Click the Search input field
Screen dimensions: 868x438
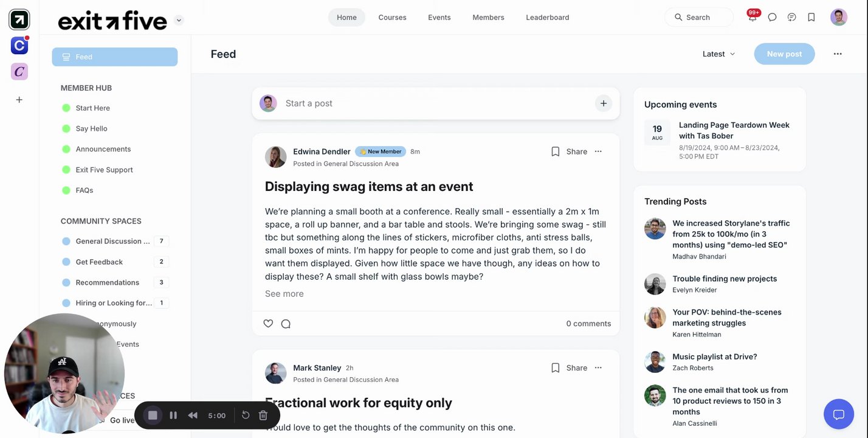698,18
